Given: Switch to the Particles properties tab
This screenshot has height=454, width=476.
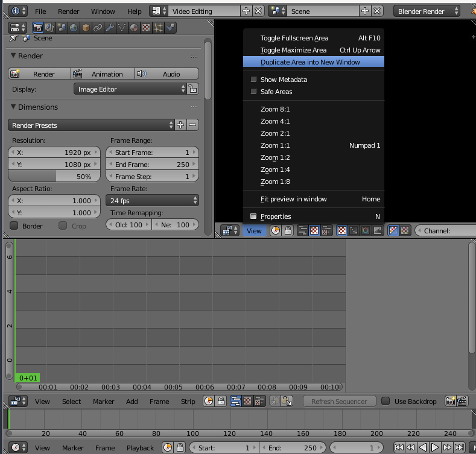Looking at the screenshot, I should point(158,28).
